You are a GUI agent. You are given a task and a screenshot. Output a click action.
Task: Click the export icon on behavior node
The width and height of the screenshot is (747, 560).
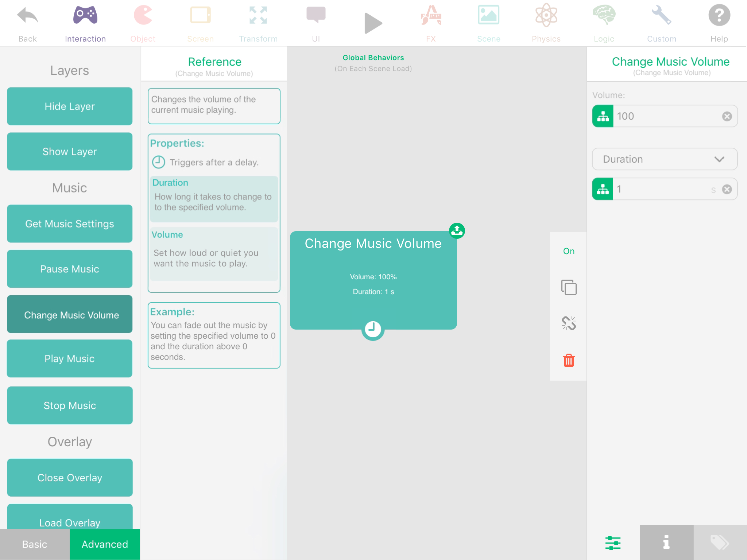point(457,231)
